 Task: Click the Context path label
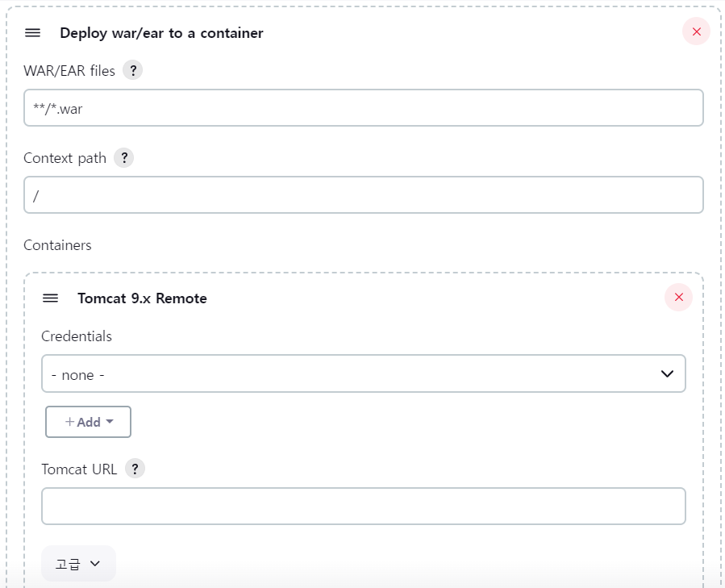click(65, 158)
